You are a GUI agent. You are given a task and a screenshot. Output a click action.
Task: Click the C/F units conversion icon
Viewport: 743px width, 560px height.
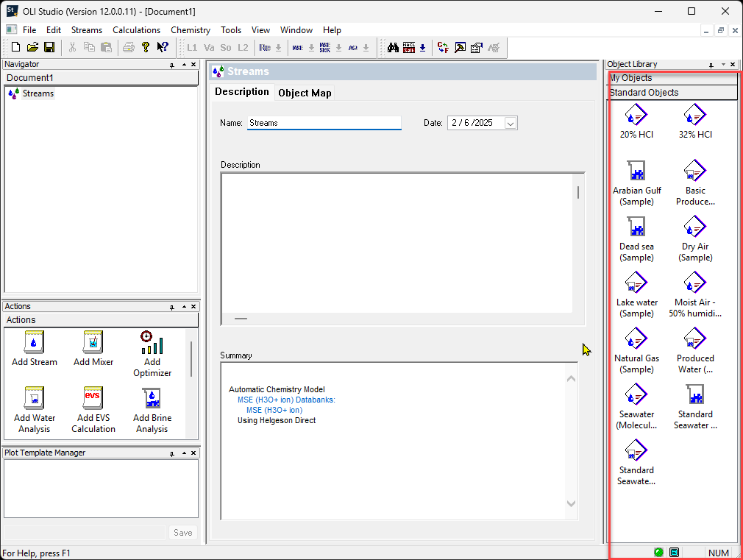[x=443, y=47]
